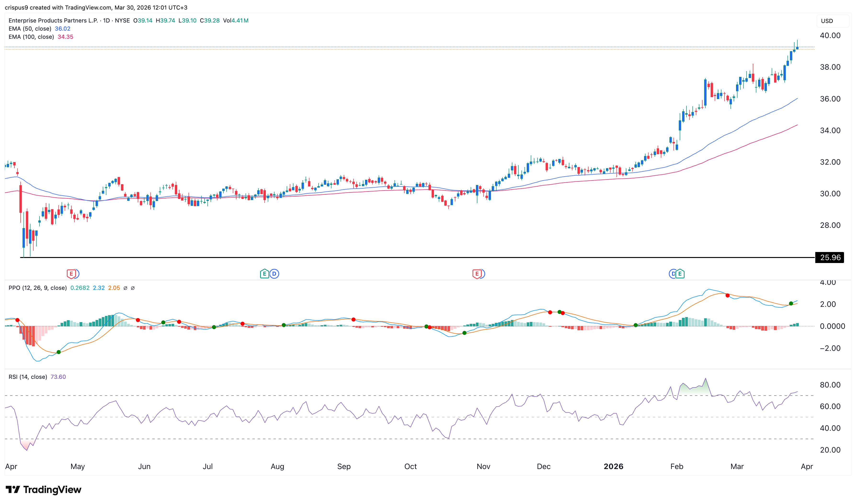Select the EMA (100, close) indicator legend
This screenshot has height=504, width=856.
click(31, 37)
